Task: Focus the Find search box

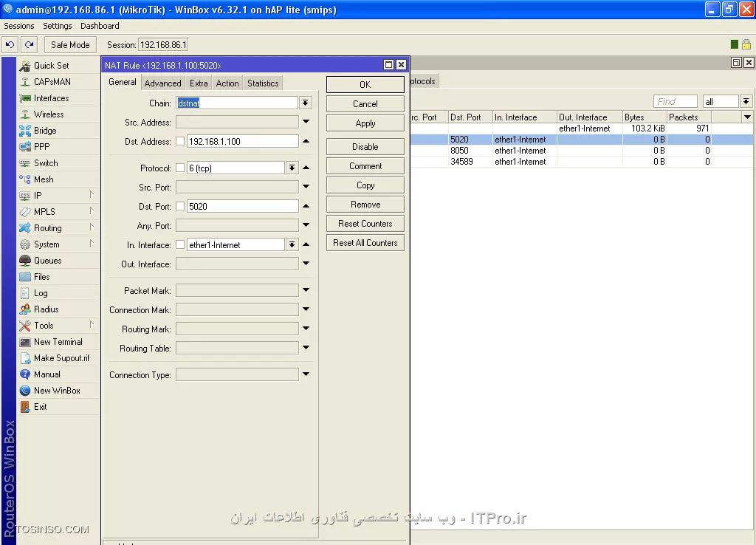Action: click(x=675, y=101)
